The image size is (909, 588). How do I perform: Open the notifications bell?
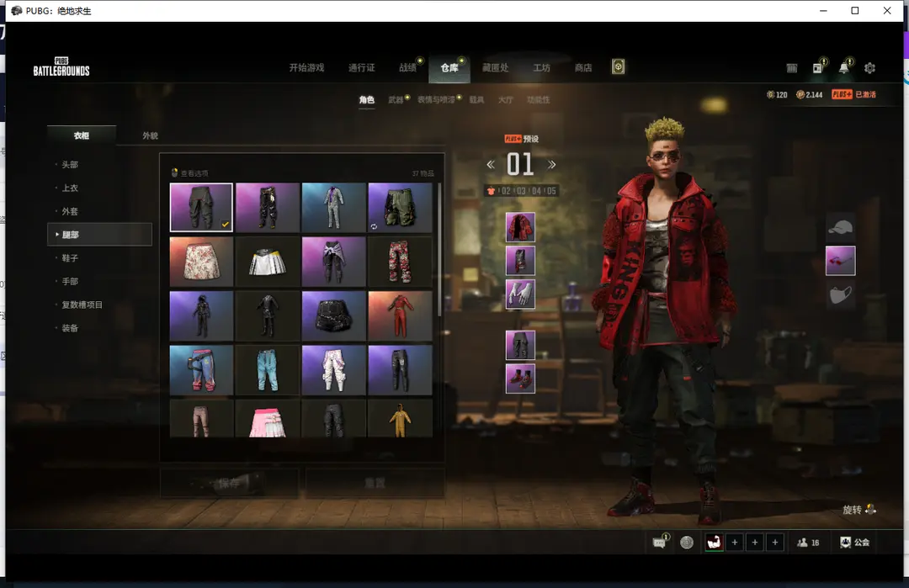[844, 68]
